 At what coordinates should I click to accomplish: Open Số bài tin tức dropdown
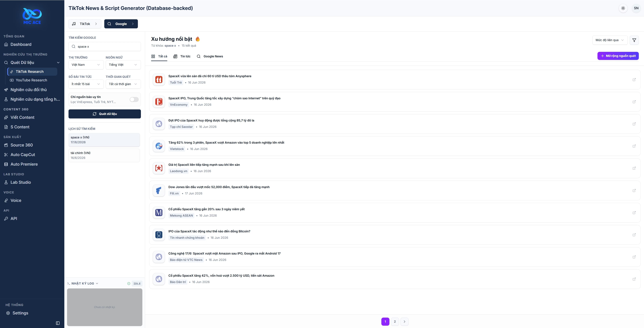(x=86, y=84)
